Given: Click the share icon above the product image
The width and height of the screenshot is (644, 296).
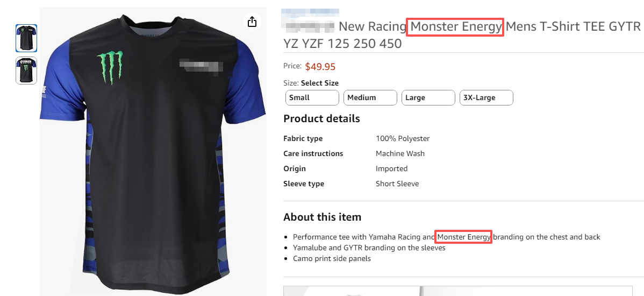Looking at the screenshot, I should (x=252, y=22).
